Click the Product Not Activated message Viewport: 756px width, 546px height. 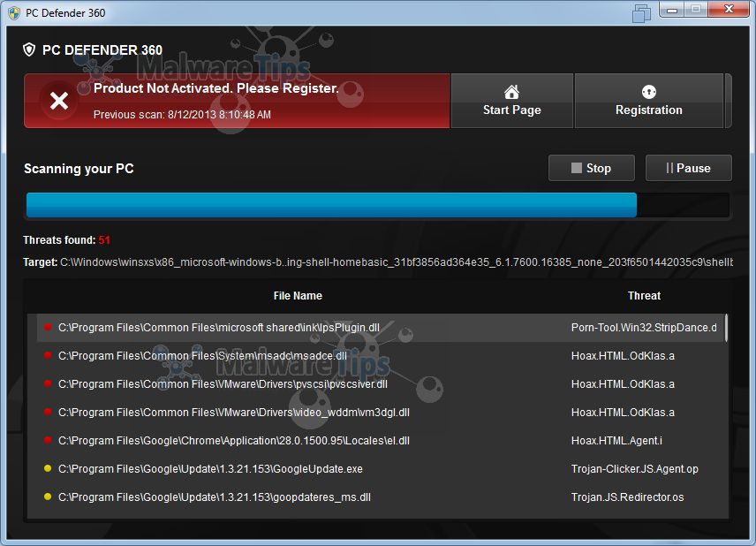click(x=216, y=88)
